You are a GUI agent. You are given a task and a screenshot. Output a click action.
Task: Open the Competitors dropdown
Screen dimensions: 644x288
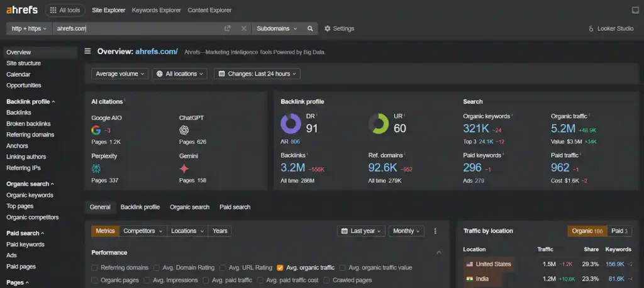143,231
